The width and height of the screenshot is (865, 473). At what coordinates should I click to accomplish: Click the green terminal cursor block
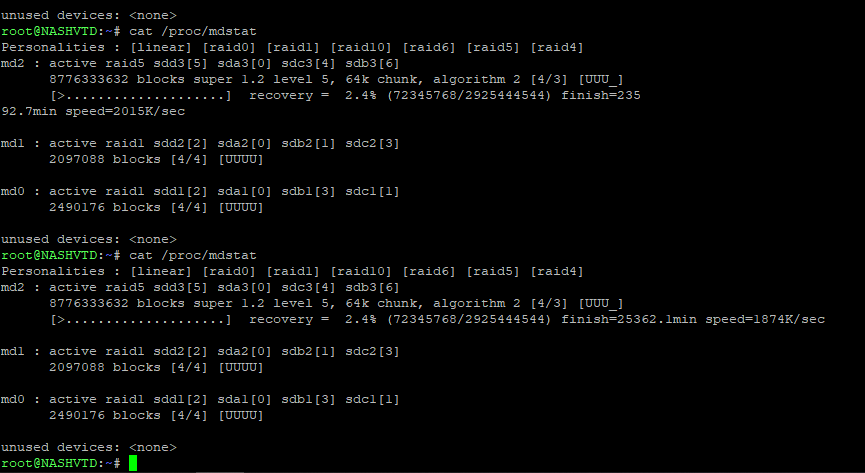[133, 463]
